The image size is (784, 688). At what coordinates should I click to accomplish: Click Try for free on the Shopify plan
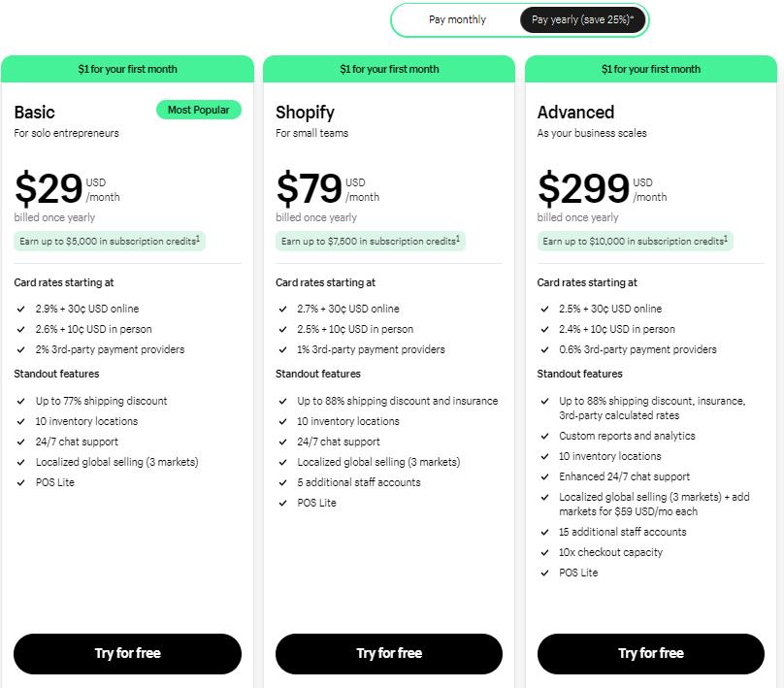click(x=388, y=653)
